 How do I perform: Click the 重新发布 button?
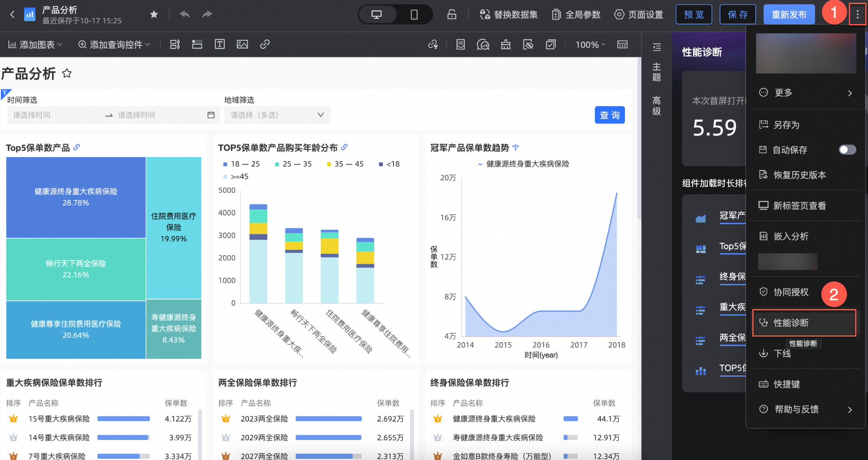[789, 15]
